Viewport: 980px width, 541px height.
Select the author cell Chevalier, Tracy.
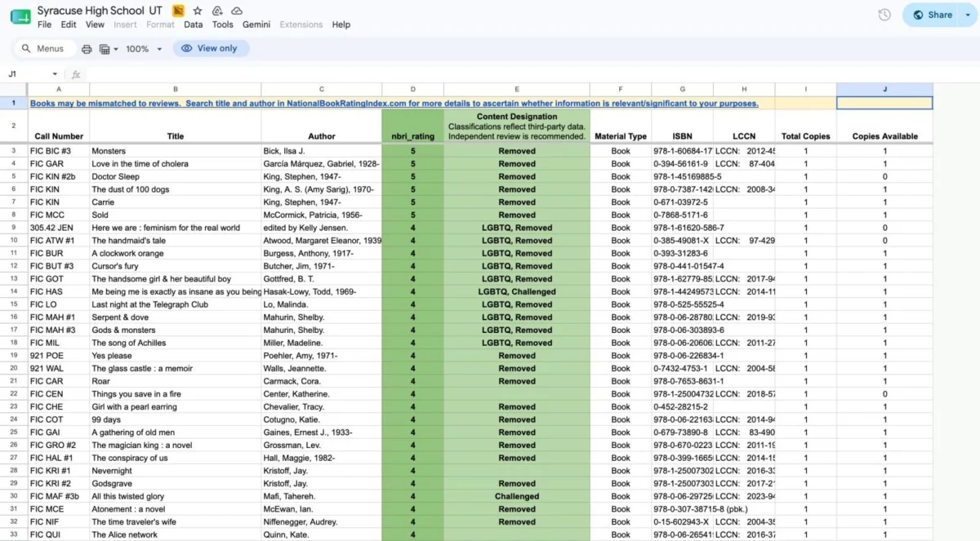[322, 406]
